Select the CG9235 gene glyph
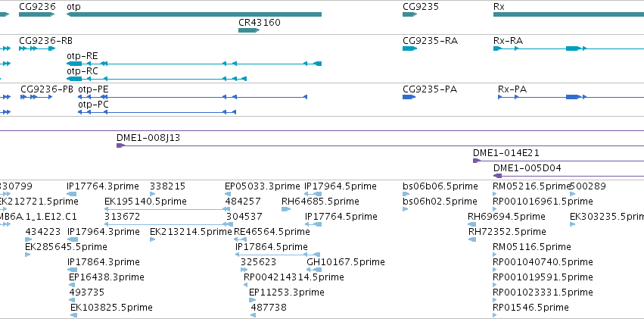644x319 pixels. (x=410, y=14)
